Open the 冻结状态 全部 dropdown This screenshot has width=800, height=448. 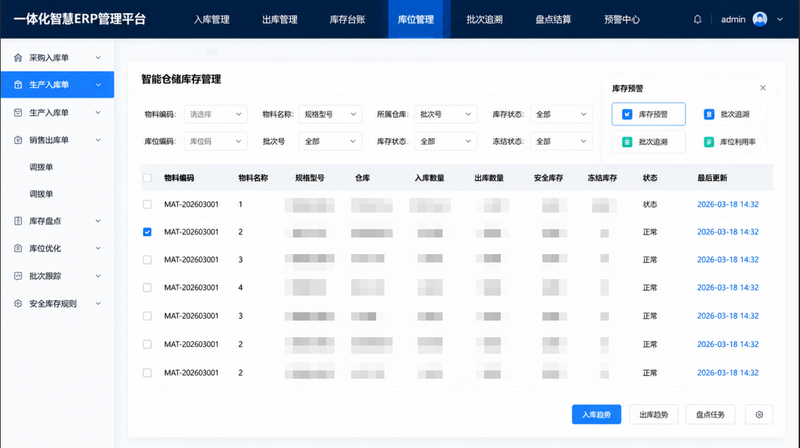click(x=561, y=141)
